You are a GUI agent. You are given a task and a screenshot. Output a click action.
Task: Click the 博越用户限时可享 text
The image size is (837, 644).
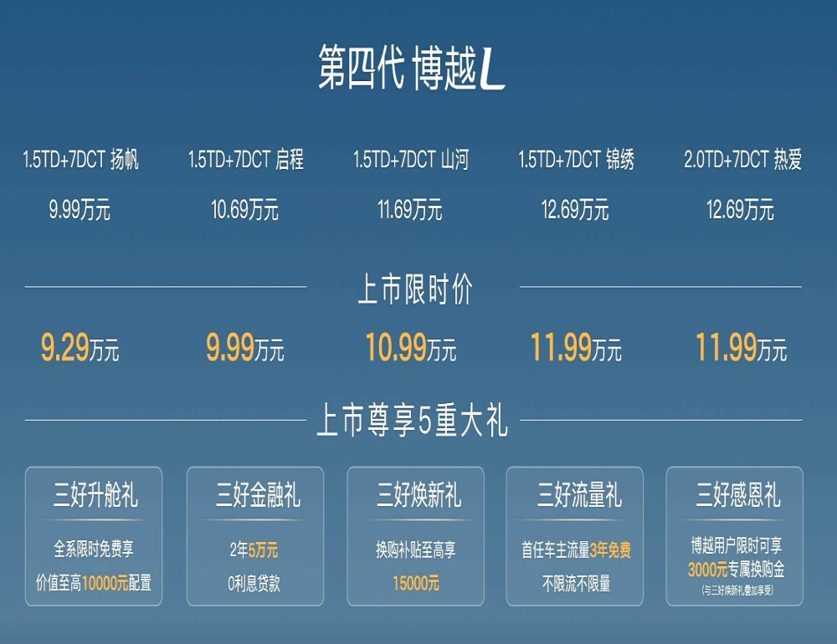737,545
